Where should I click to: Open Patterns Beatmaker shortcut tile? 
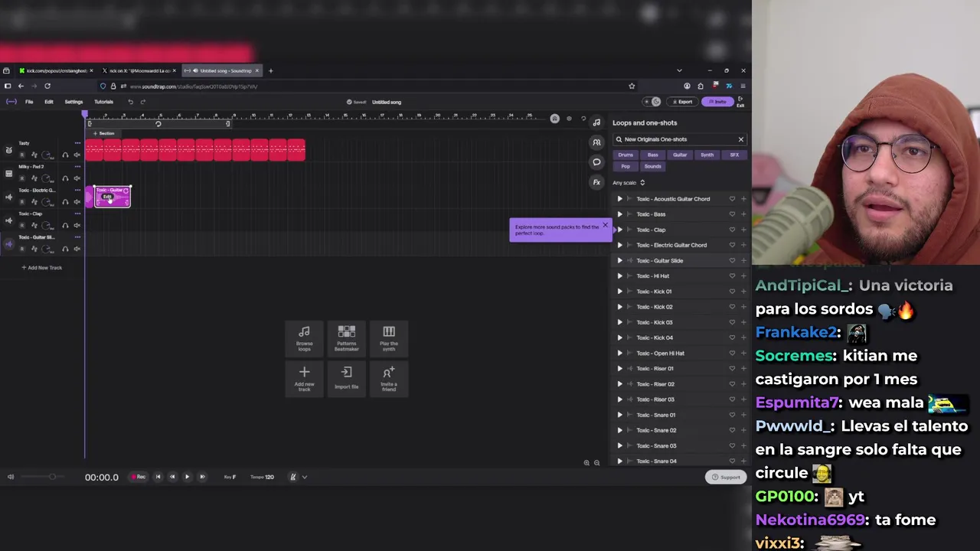tap(346, 337)
